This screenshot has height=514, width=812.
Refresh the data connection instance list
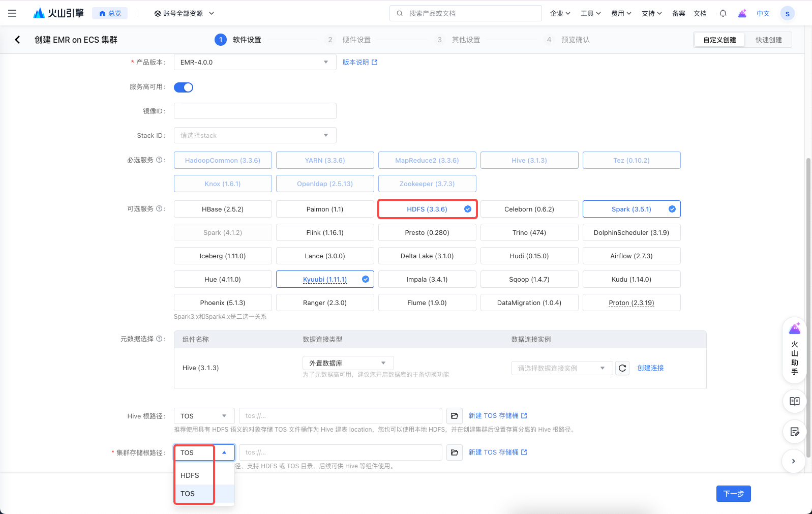622,368
